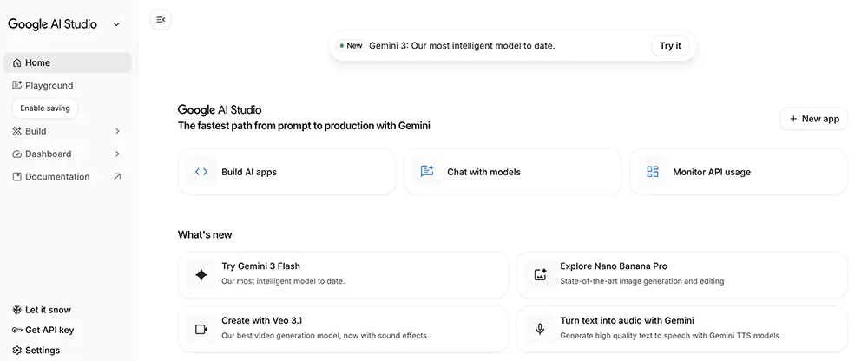Screen dimensions: 868x361
Task: Select Build in the sidebar menu
Action: coord(68,131)
